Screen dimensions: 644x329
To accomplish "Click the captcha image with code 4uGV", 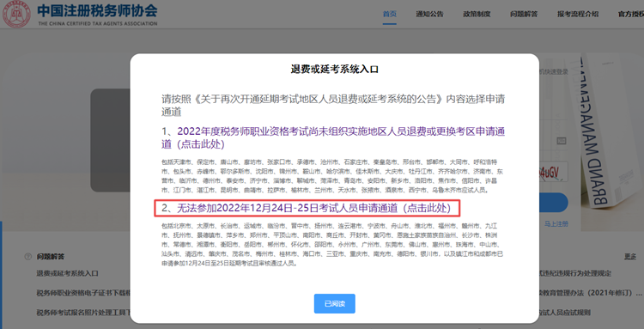I will coord(554,172).
